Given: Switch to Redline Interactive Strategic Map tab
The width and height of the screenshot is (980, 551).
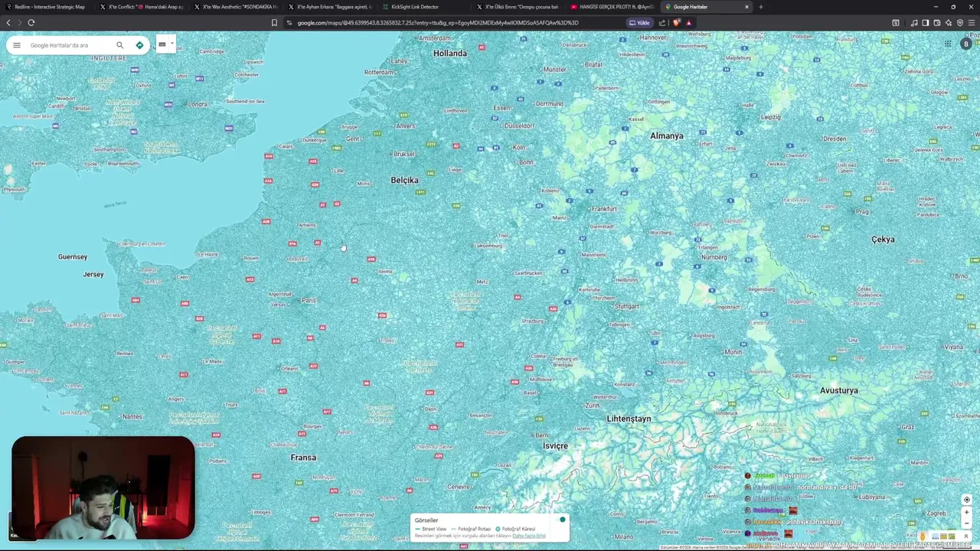Looking at the screenshot, I should tap(47, 7).
